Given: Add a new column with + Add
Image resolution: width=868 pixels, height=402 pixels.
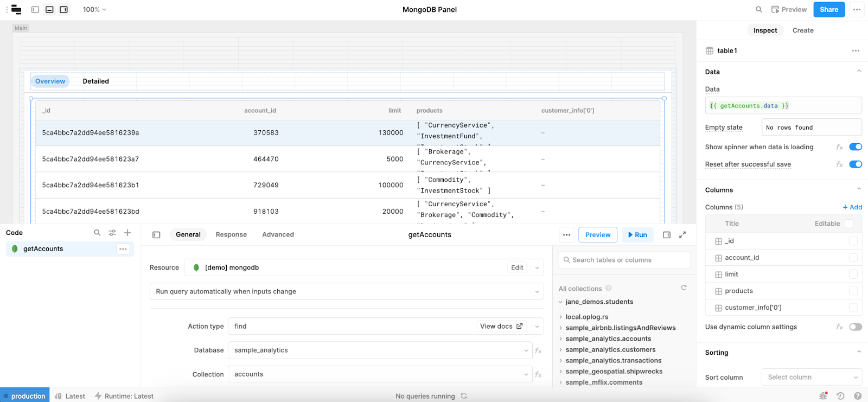Looking at the screenshot, I should (x=852, y=207).
